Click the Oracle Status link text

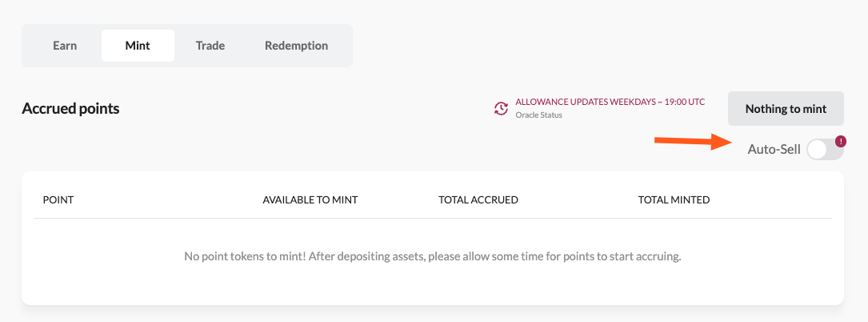(538, 115)
